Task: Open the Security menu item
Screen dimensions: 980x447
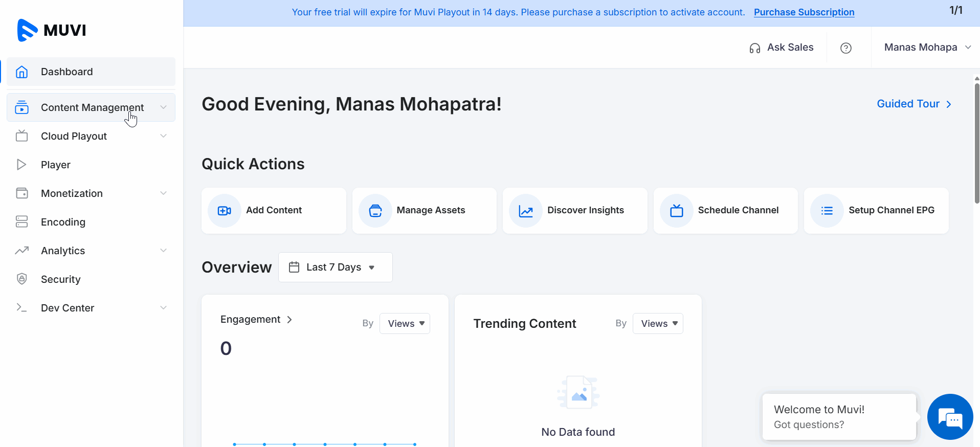Action: click(x=60, y=279)
